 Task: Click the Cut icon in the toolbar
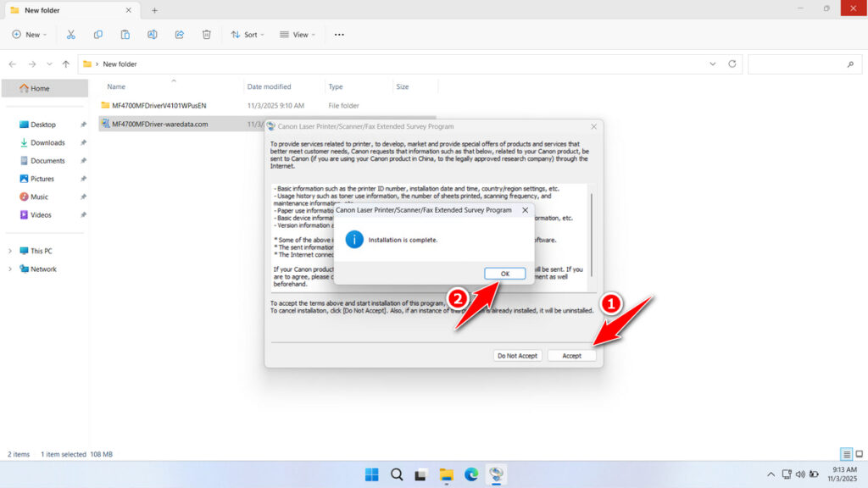[71, 34]
